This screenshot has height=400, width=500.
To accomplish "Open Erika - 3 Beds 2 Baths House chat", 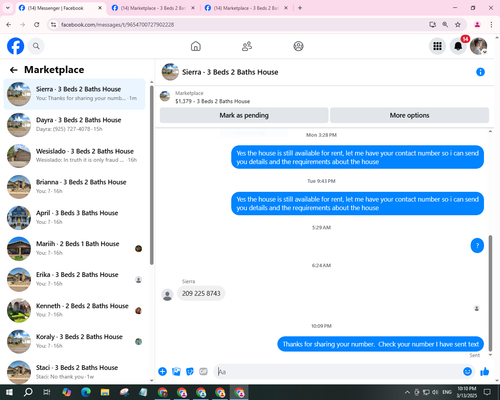I will click(x=75, y=279).
